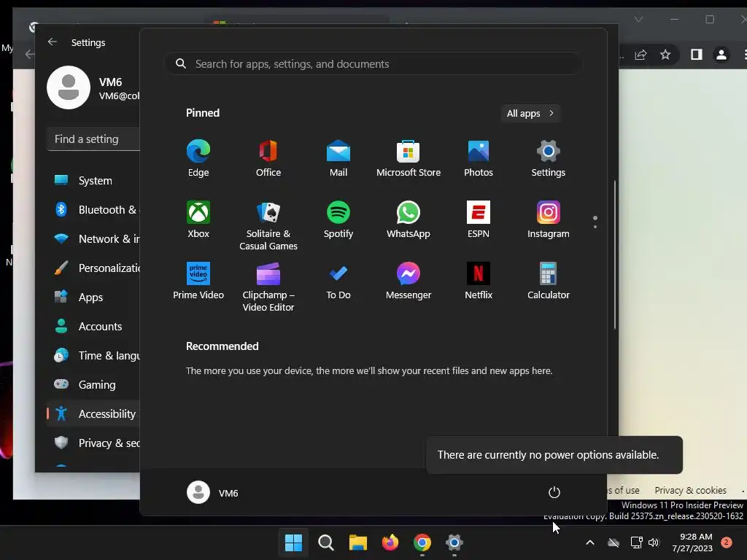Open Solitaire & Casual Games
The image size is (747, 560).
click(268, 226)
